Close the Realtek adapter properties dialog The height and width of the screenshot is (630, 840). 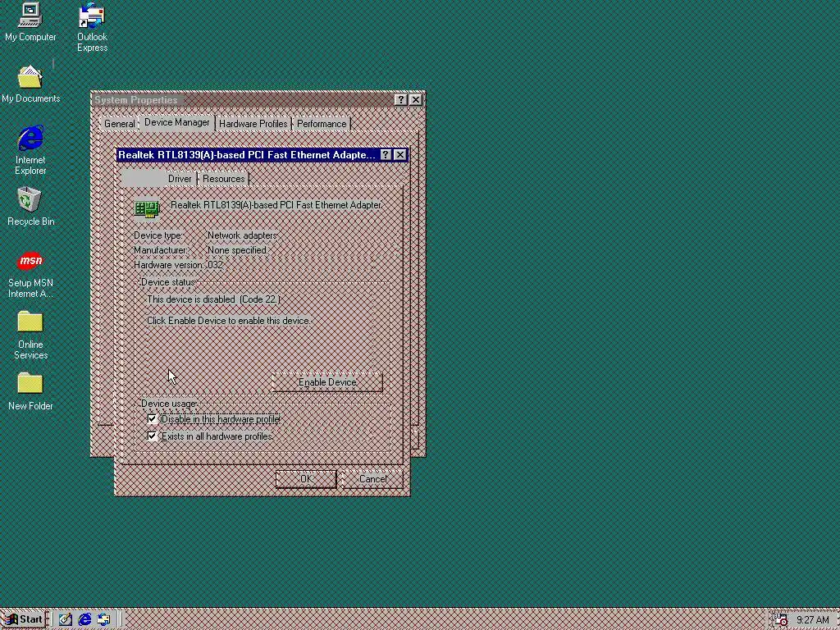pyautogui.click(x=399, y=155)
